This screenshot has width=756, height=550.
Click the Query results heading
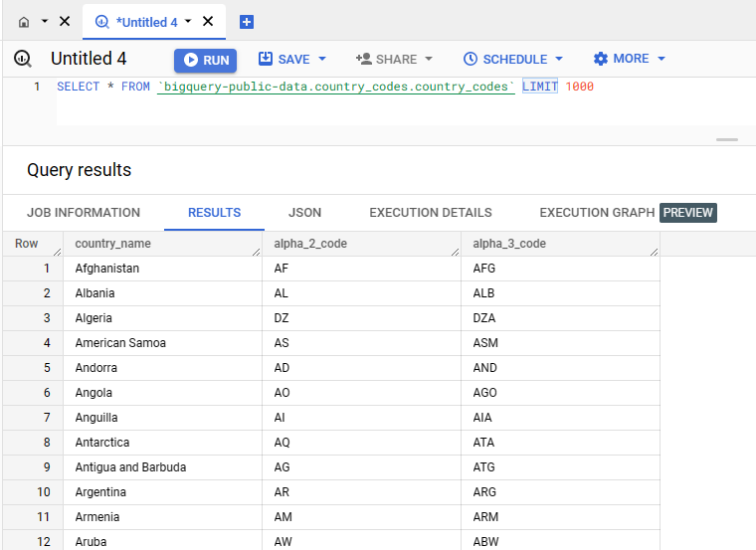(x=79, y=170)
